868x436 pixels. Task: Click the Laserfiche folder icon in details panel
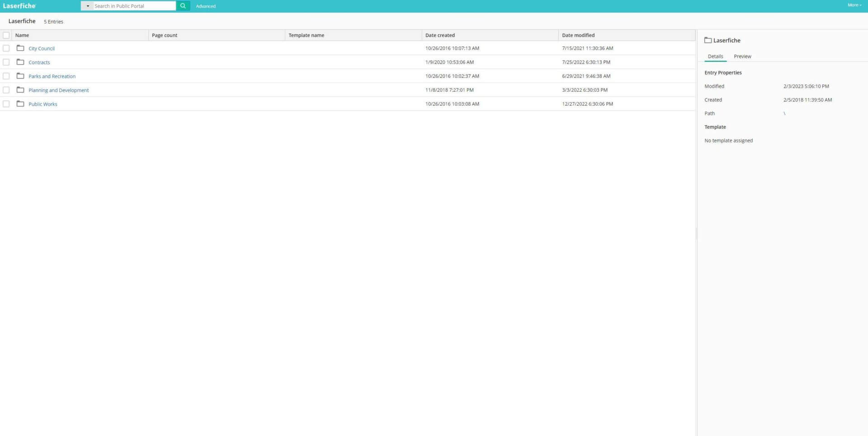pyautogui.click(x=708, y=40)
